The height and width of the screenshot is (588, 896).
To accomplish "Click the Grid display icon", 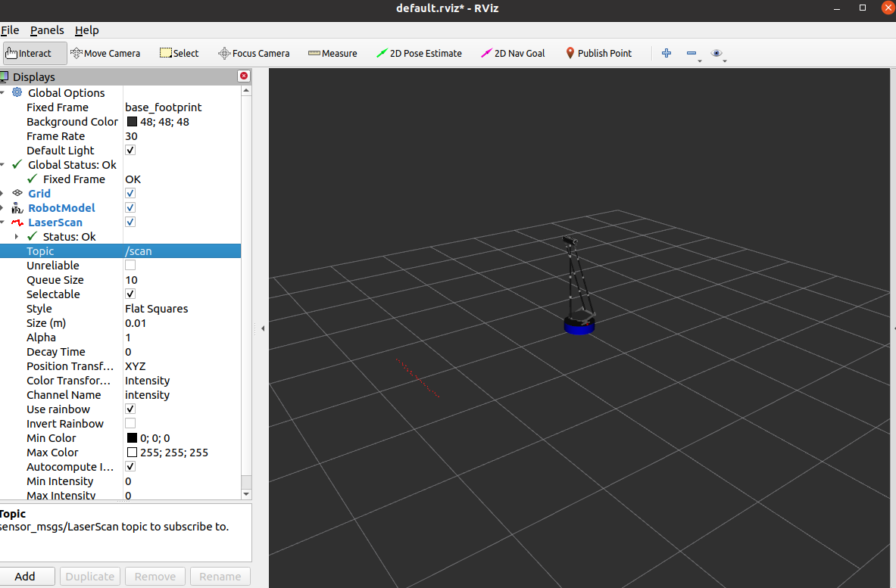I will [x=17, y=193].
